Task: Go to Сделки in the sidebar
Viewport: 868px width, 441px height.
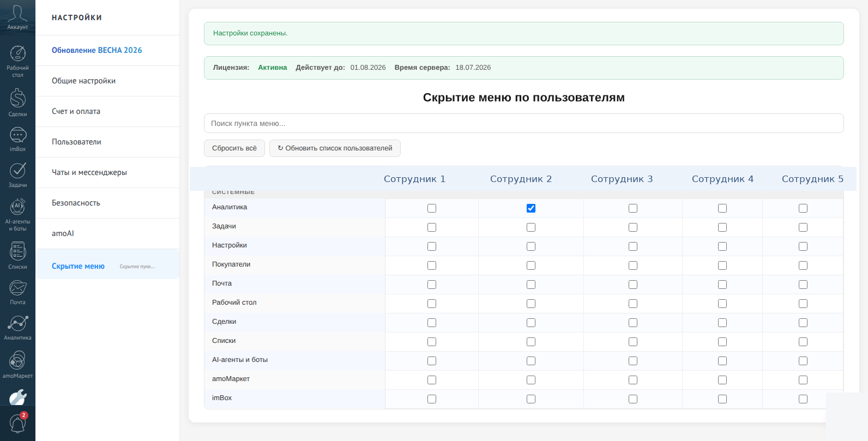Action: click(x=17, y=102)
